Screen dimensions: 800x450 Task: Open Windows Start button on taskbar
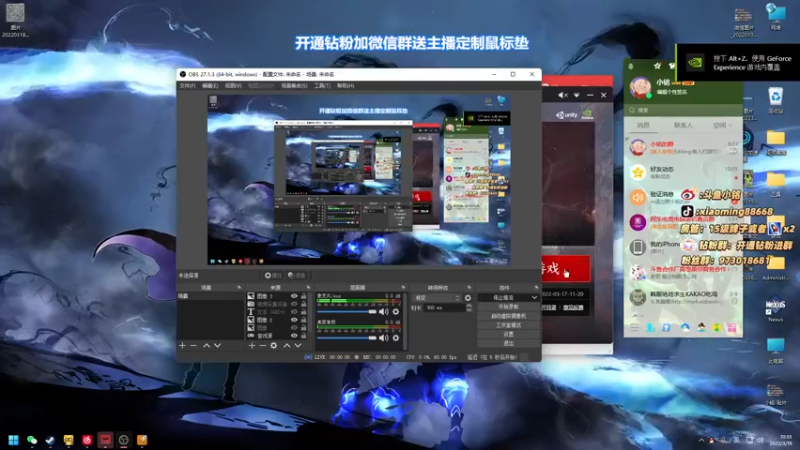14,440
